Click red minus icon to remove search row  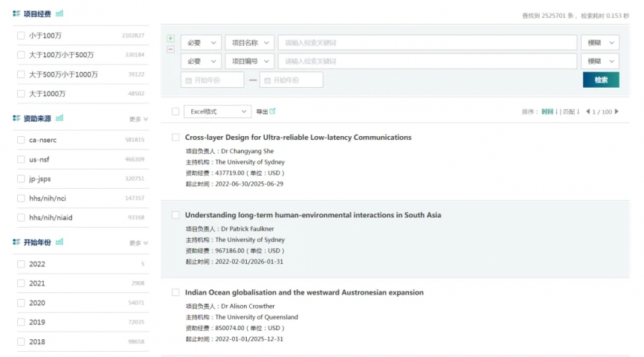(x=170, y=49)
